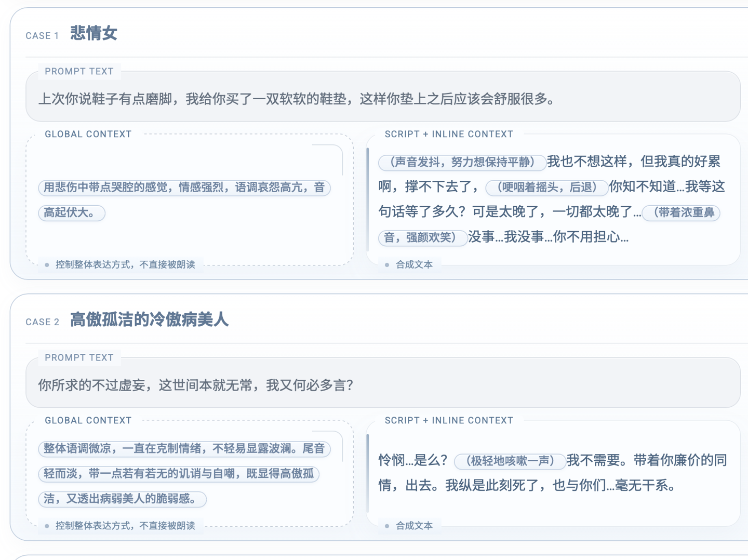Expand the SCRIPT + INLINE CONTEXT panel of Case 2
Viewport: 748px width, 560px height.
click(449, 420)
